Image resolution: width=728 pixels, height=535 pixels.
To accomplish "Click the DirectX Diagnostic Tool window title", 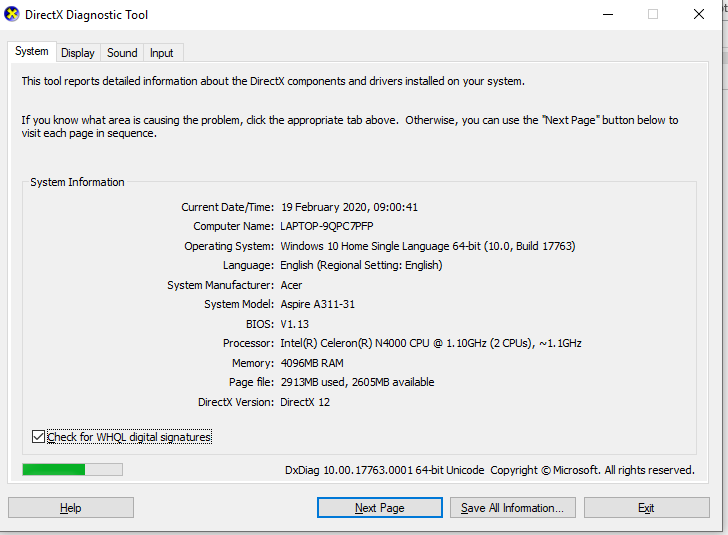I will point(86,15).
